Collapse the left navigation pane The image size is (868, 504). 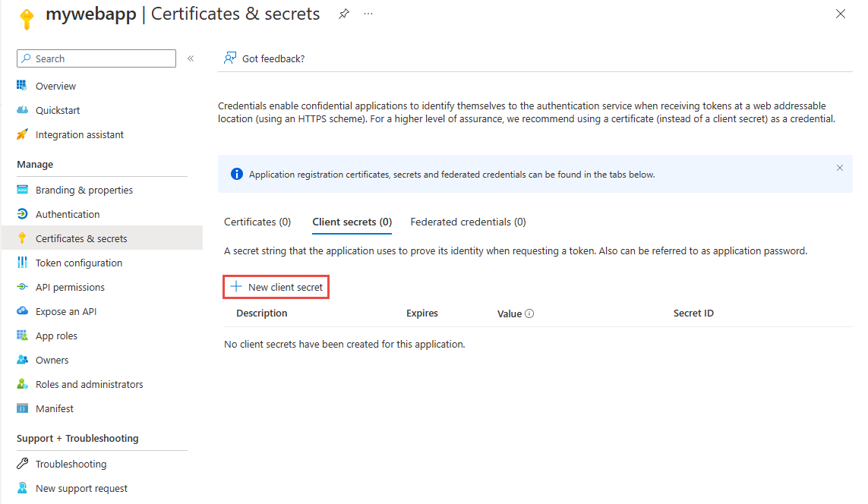pyautogui.click(x=190, y=58)
